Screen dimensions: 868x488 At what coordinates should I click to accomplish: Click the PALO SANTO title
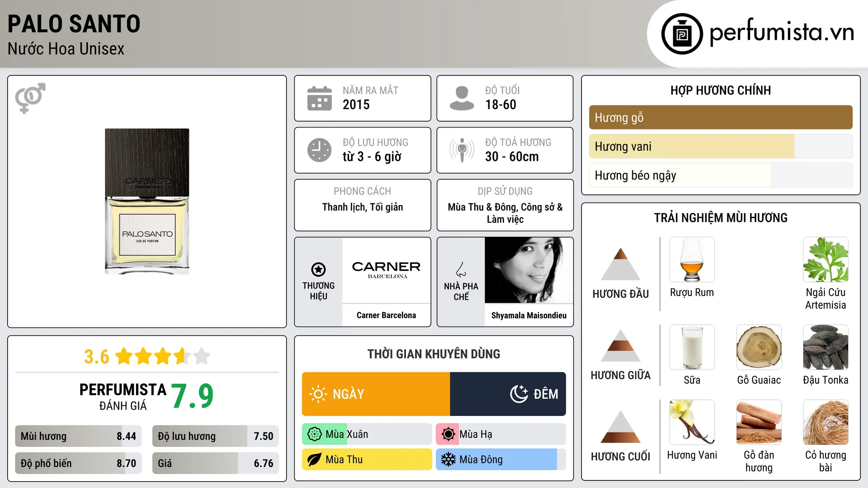pos(74,24)
